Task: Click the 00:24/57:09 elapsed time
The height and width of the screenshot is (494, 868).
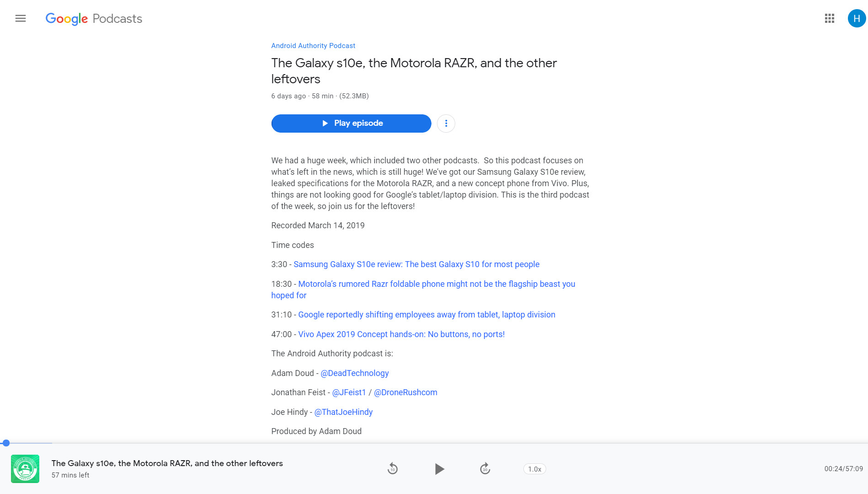Action: tap(843, 469)
